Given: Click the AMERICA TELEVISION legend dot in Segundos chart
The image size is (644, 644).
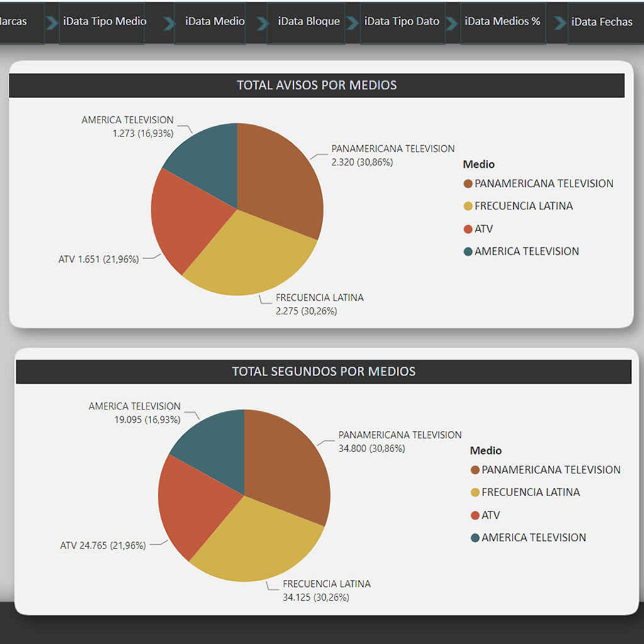Looking at the screenshot, I should point(475,538).
